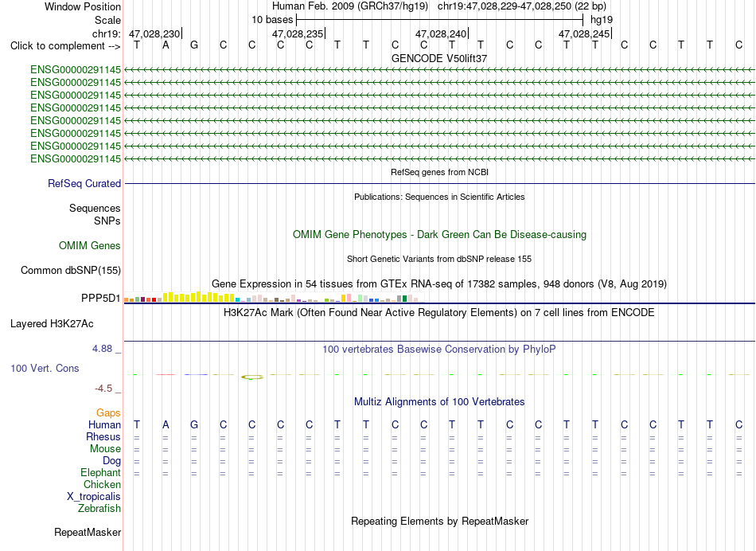Click the 47,028,235 ruler coordinate

pyautogui.click(x=297, y=33)
